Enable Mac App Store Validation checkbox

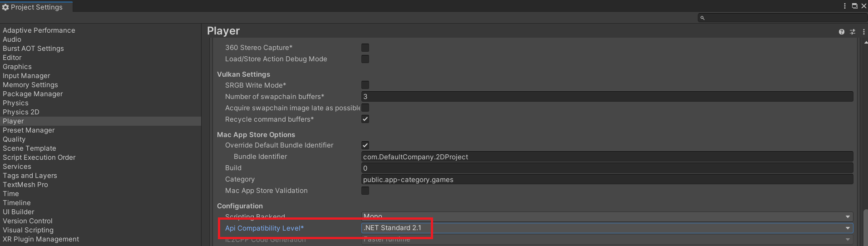pyautogui.click(x=365, y=191)
